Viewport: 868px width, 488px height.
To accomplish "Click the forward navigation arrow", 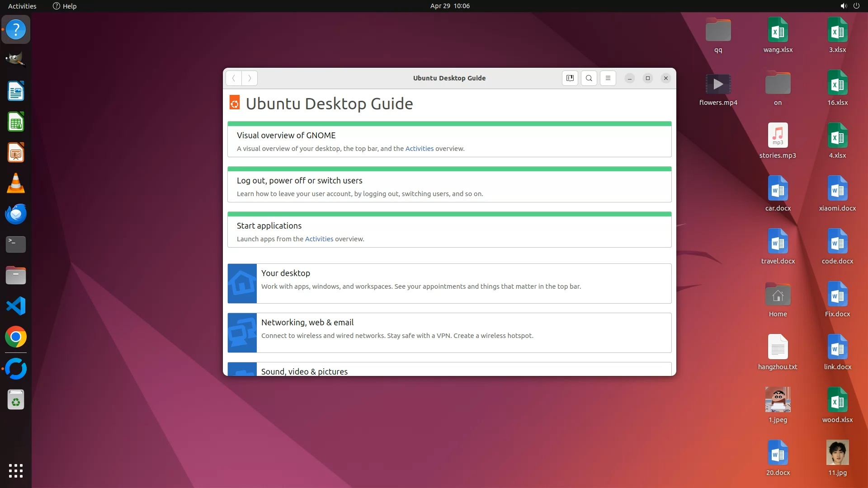I will coord(250,78).
